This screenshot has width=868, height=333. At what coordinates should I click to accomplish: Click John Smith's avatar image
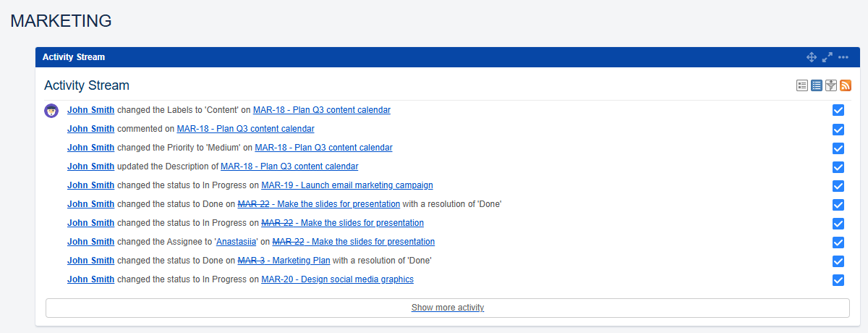[x=51, y=111]
